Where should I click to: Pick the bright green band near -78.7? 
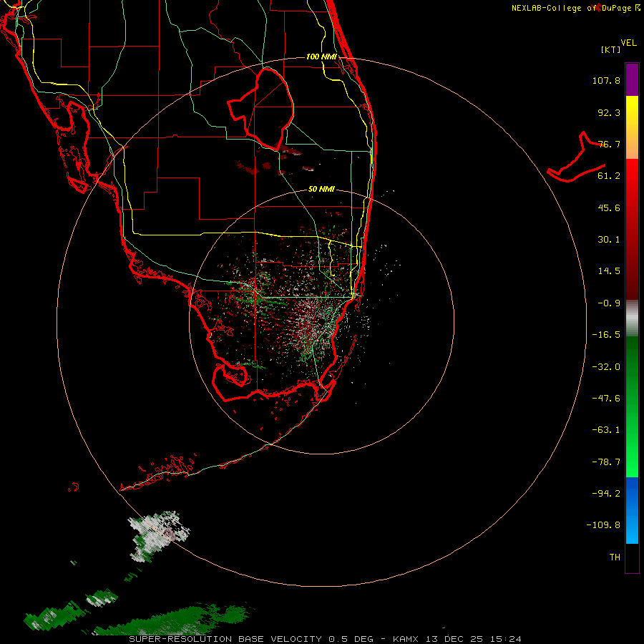(632, 460)
